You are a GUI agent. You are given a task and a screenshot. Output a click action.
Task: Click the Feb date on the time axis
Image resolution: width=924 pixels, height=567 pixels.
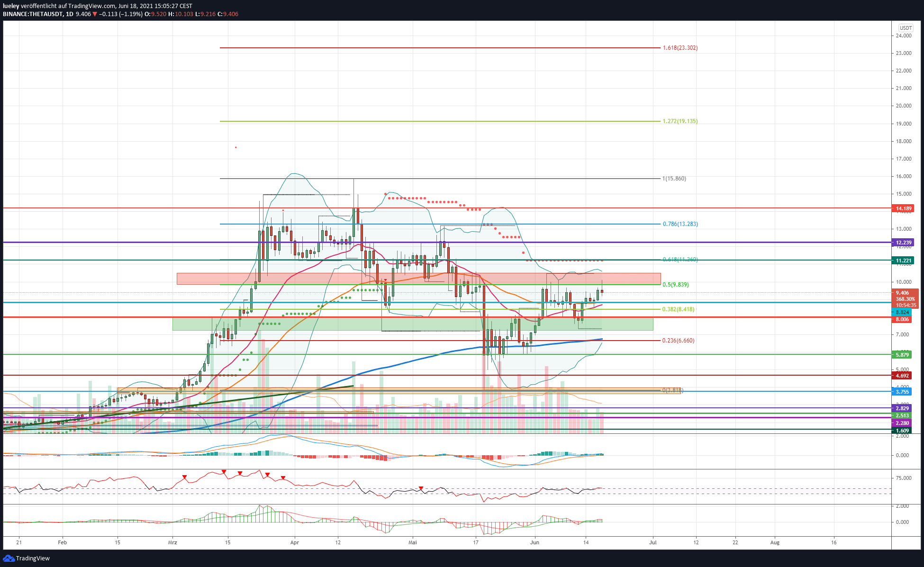[x=62, y=542]
